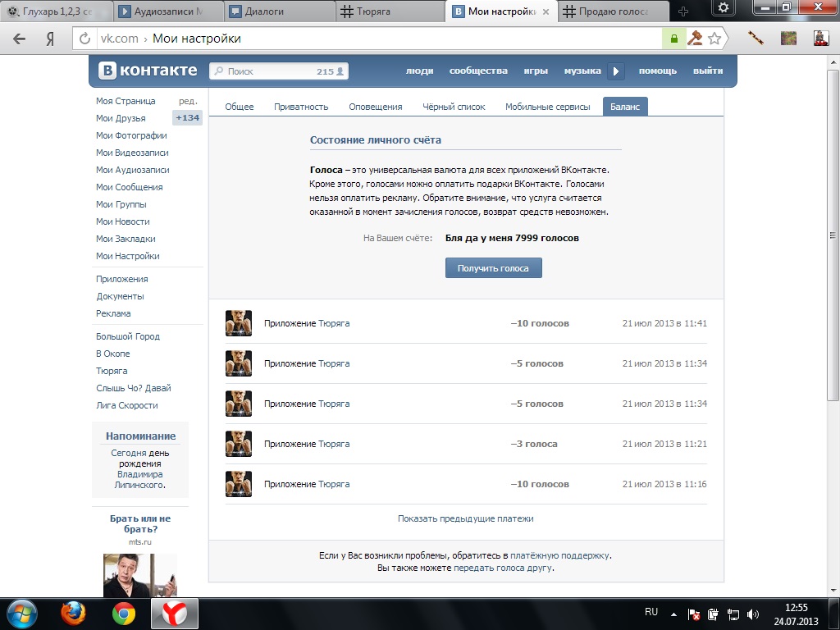Open new tab with plus icon
The width and height of the screenshot is (840, 630).
[682, 11]
